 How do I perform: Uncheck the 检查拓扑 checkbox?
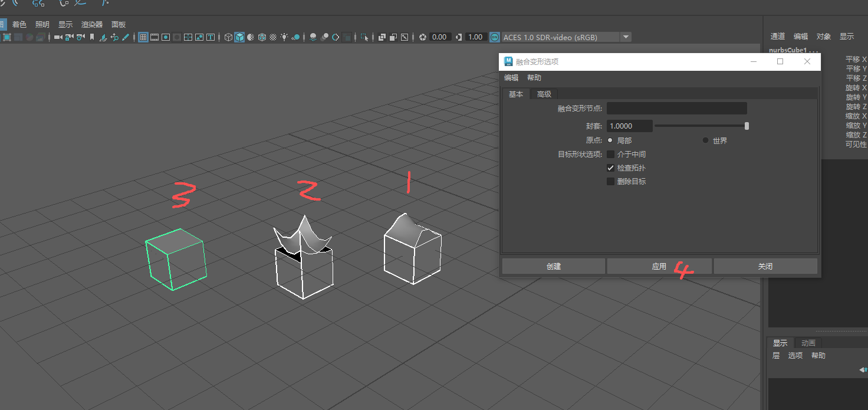pos(611,168)
